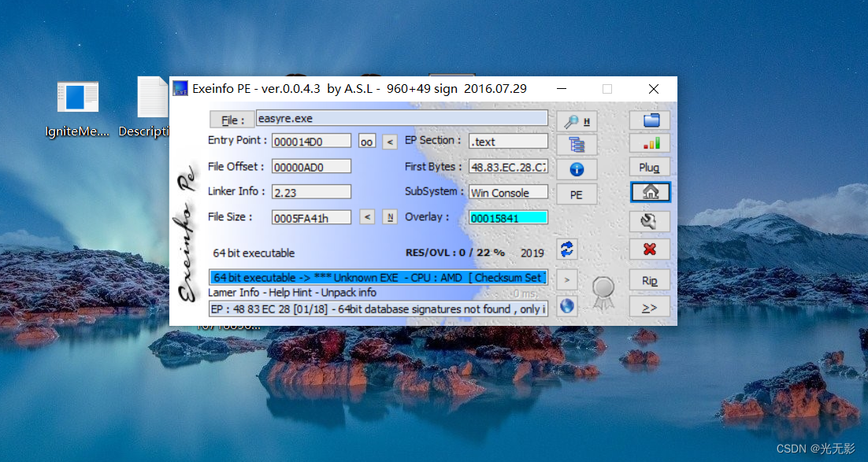Open the section viewer tree icon
The width and height of the screenshot is (868, 462).
click(577, 144)
